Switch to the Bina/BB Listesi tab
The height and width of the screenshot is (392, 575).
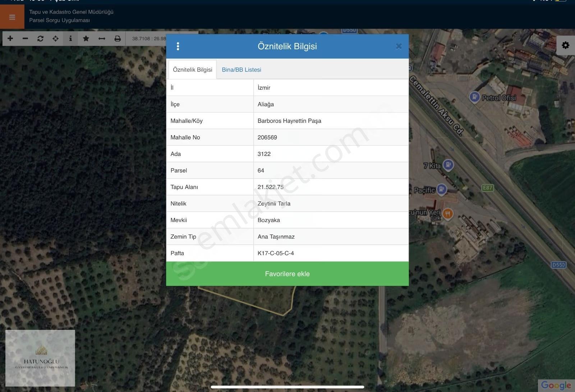[x=241, y=70]
